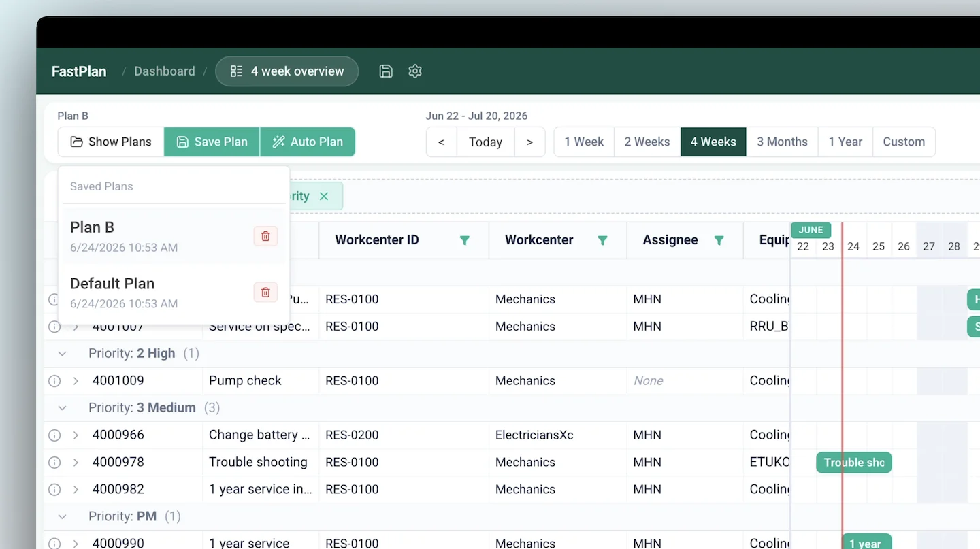Switch to 2 Weeks view
The image size is (980, 549).
click(x=647, y=142)
